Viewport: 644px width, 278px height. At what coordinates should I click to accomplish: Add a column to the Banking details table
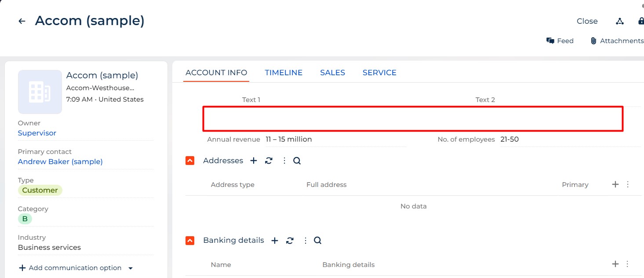click(615, 264)
